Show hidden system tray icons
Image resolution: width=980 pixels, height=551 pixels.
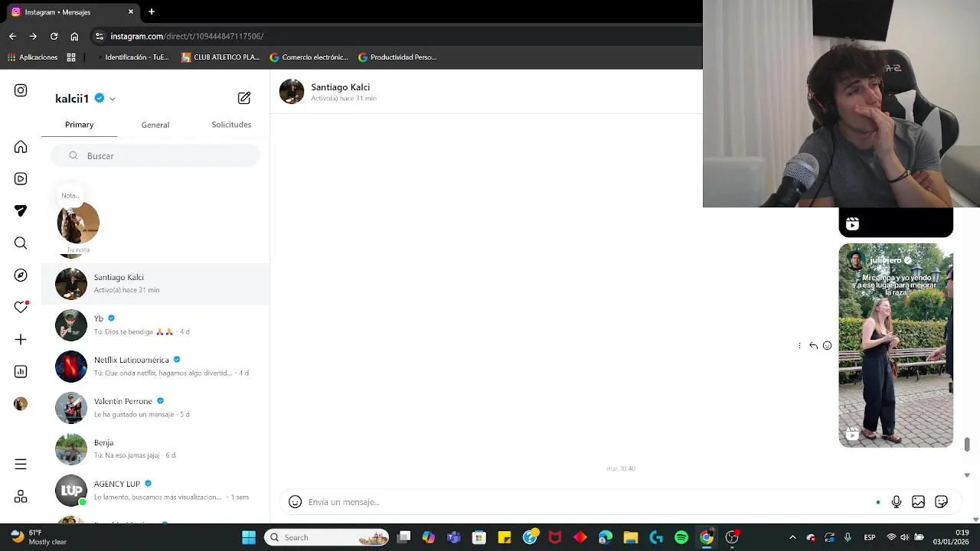pos(792,537)
